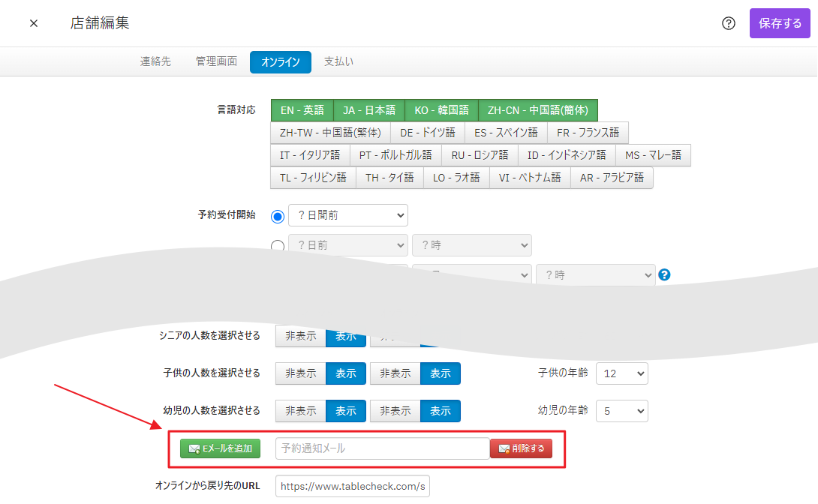Go to the 支払い tab
The height and width of the screenshot is (504, 818).
(338, 61)
